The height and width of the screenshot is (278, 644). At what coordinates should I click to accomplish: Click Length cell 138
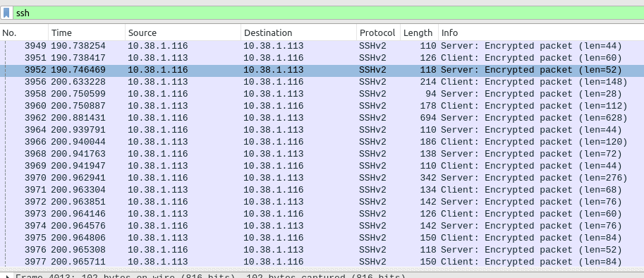(428, 154)
